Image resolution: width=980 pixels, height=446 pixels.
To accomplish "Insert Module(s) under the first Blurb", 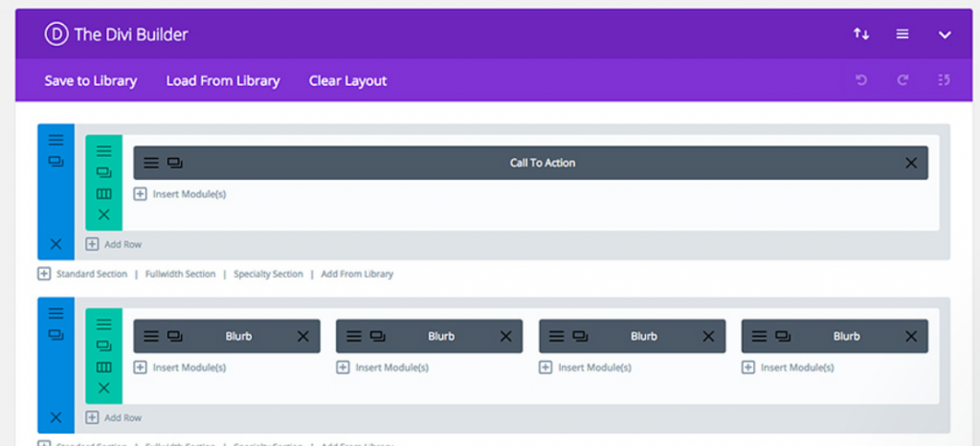I will pyautogui.click(x=181, y=368).
